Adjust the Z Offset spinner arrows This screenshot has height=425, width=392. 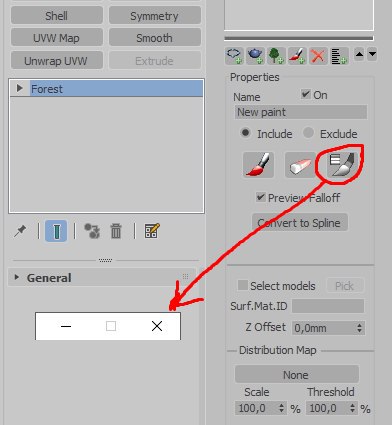click(x=359, y=328)
